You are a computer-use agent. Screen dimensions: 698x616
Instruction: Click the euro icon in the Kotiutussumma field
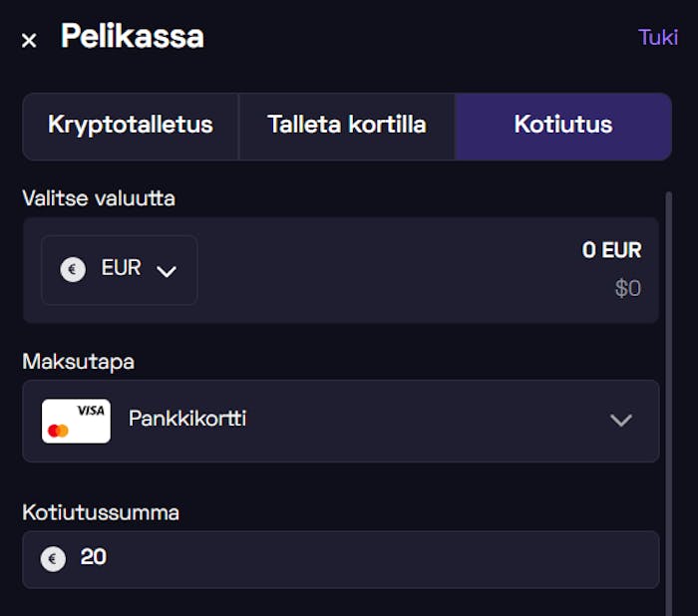click(x=53, y=559)
